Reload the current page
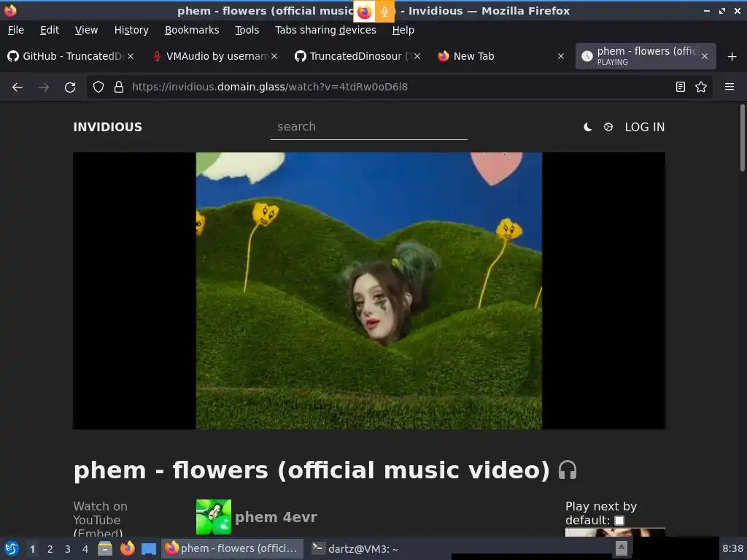The image size is (747, 560). pyautogui.click(x=70, y=87)
